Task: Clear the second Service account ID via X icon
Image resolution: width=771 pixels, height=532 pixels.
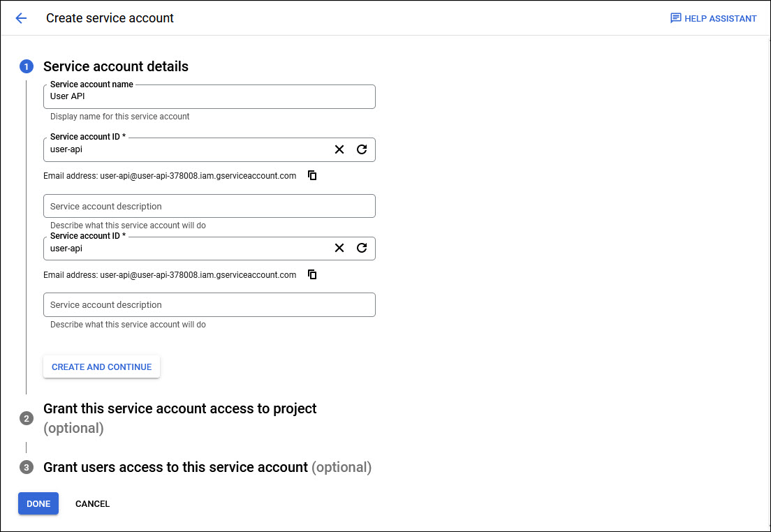Action: [x=339, y=248]
